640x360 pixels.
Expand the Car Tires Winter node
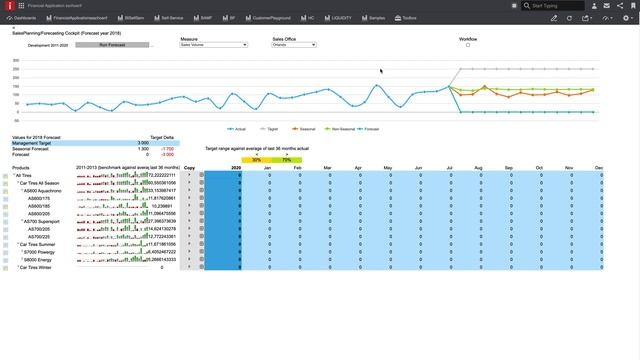coord(18,267)
